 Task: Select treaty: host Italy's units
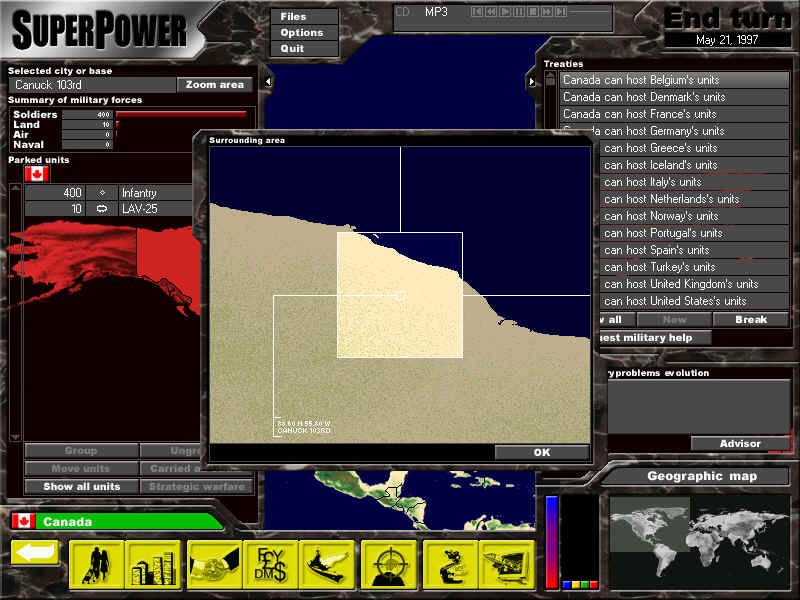pyautogui.click(x=694, y=182)
